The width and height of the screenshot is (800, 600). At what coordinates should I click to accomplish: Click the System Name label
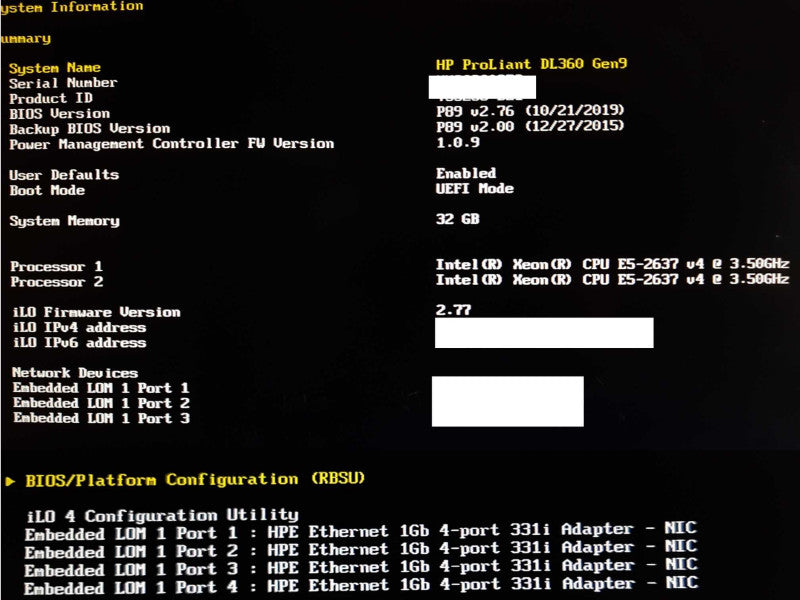pos(55,68)
